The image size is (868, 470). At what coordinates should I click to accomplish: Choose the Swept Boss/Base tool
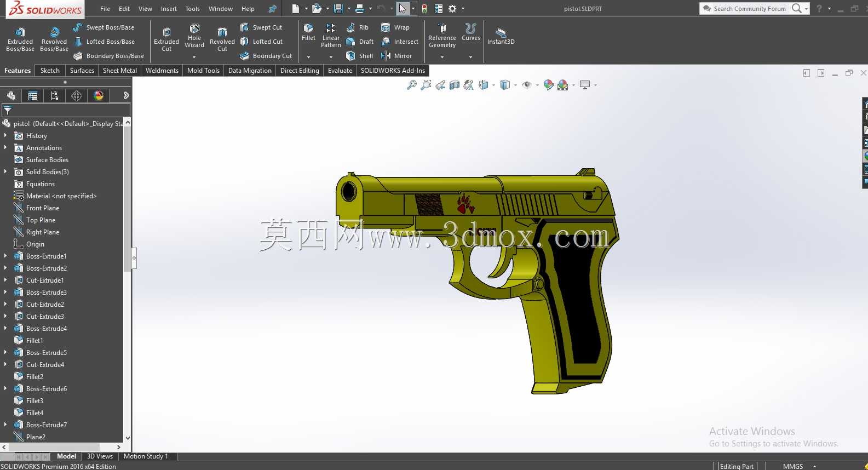104,27
